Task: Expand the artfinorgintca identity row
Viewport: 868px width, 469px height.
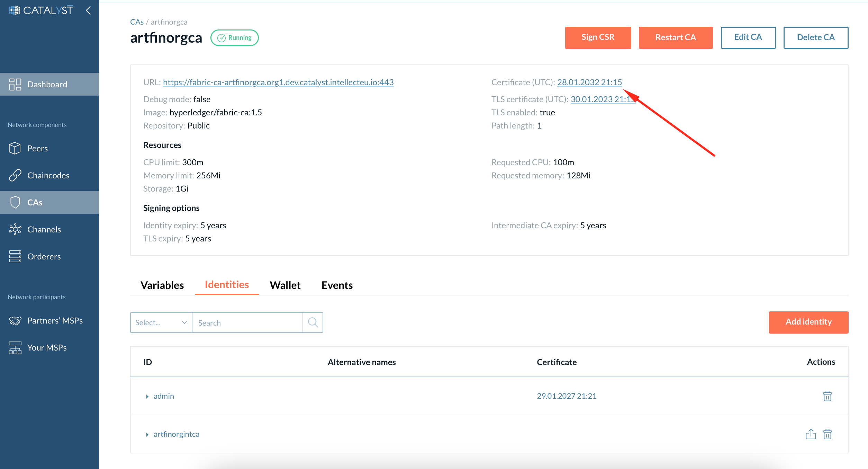Action: coord(147,434)
